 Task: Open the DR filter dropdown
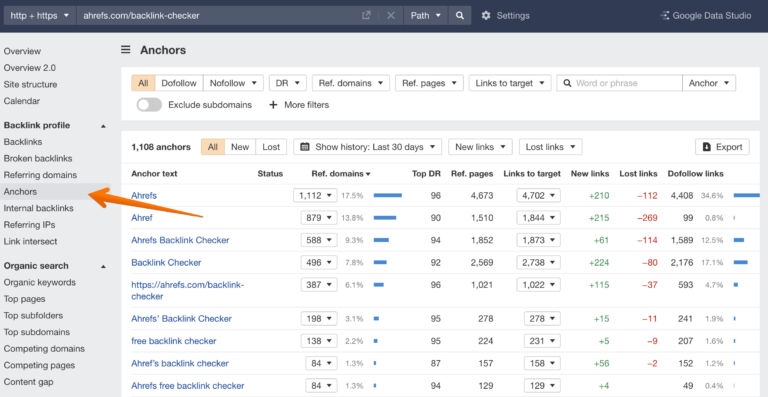(x=288, y=83)
